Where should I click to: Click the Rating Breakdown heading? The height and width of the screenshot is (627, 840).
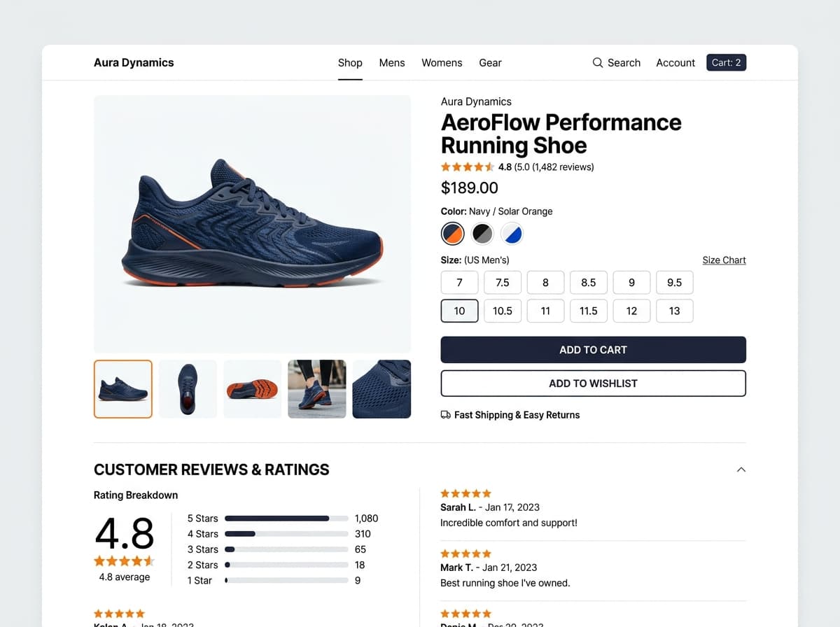pyautogui.click(x=136, y=495)
